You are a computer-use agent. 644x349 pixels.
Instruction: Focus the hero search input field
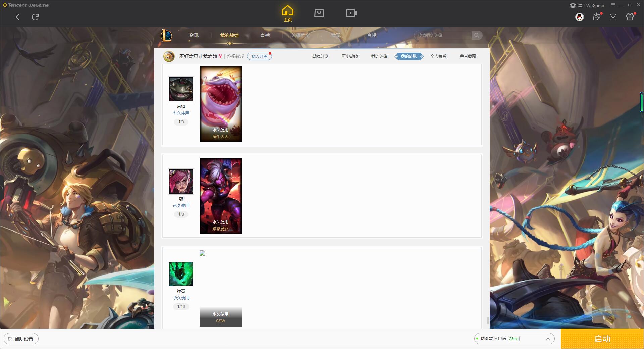[x=443, y=35]
